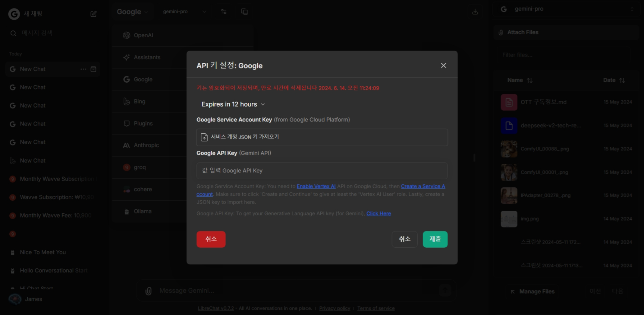The height and width of the screenshot is (315, 644).
Task: Click the red 취소 revoke button
Action: pos(211,239)
